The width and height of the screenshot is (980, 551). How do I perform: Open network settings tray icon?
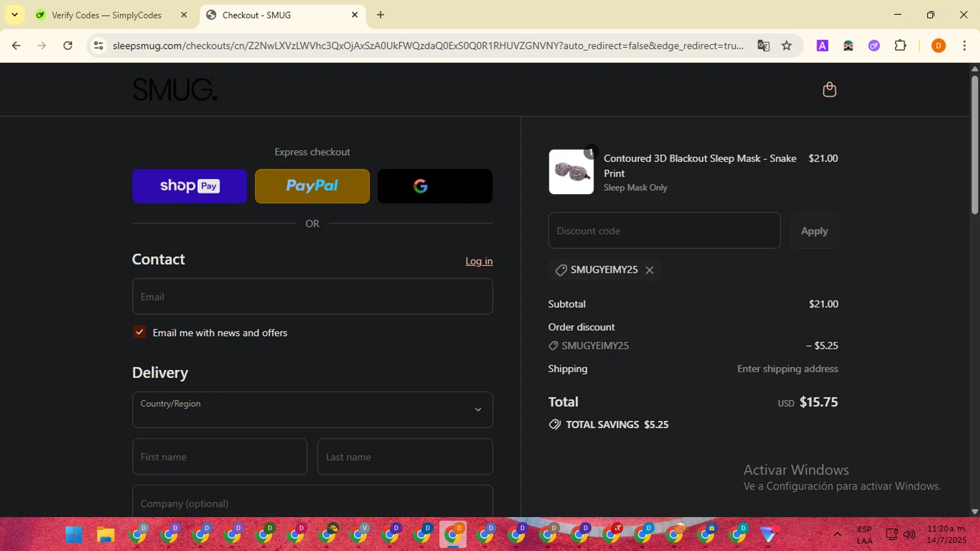(891, 535)
